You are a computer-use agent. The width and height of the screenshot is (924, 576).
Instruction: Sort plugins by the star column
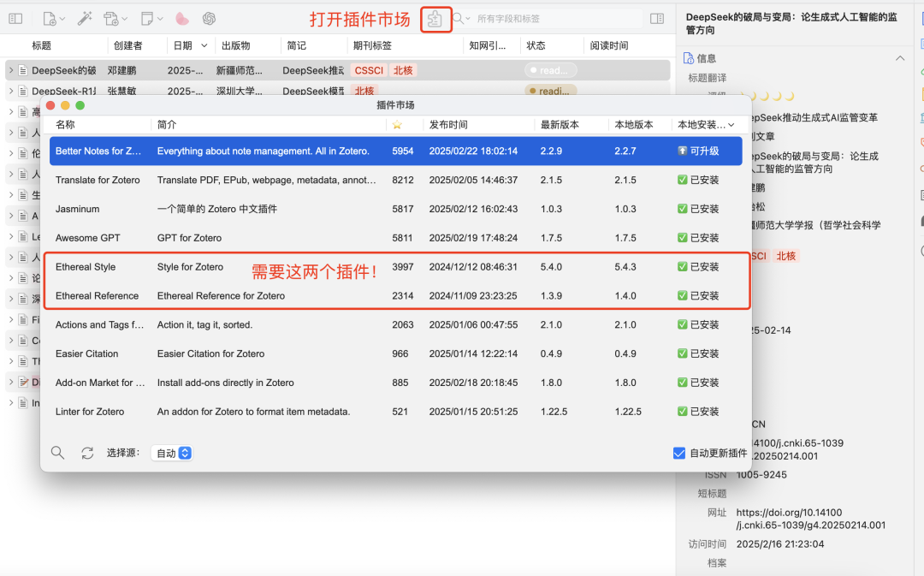pos(397,124)
